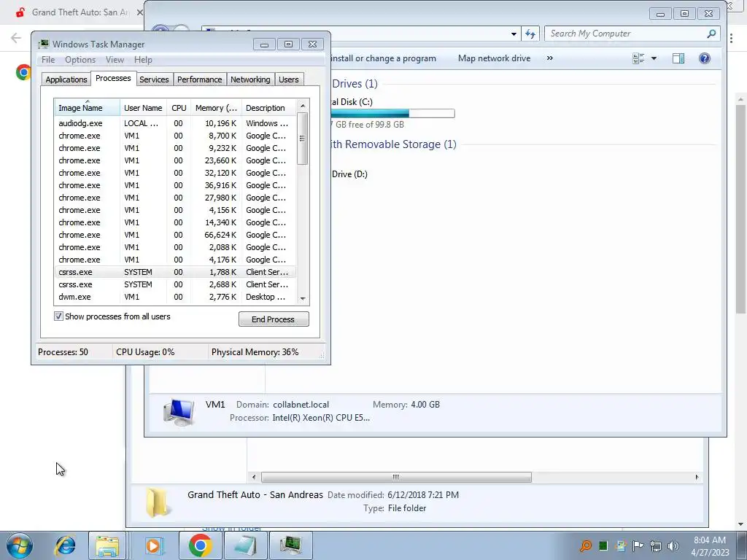Click the green CPU meter tray icon
Viewport: 747px width, 560px height.
coord(603,545)
